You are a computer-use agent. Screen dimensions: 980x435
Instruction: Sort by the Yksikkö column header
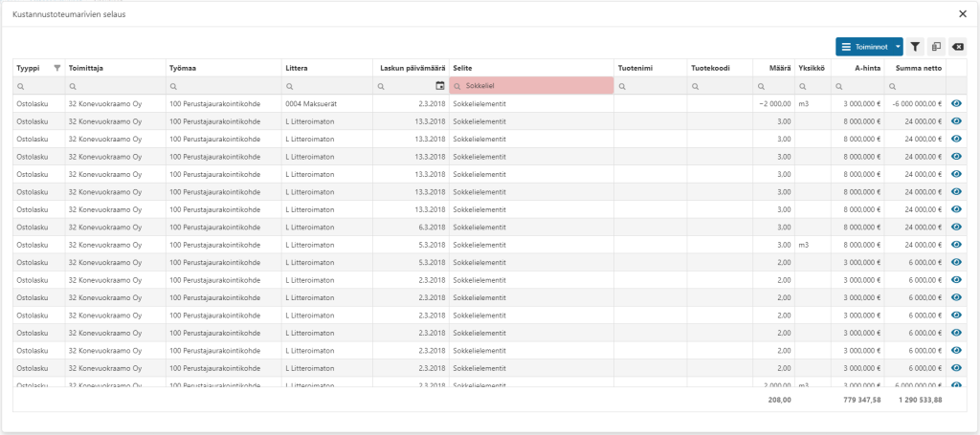[813, 68]
